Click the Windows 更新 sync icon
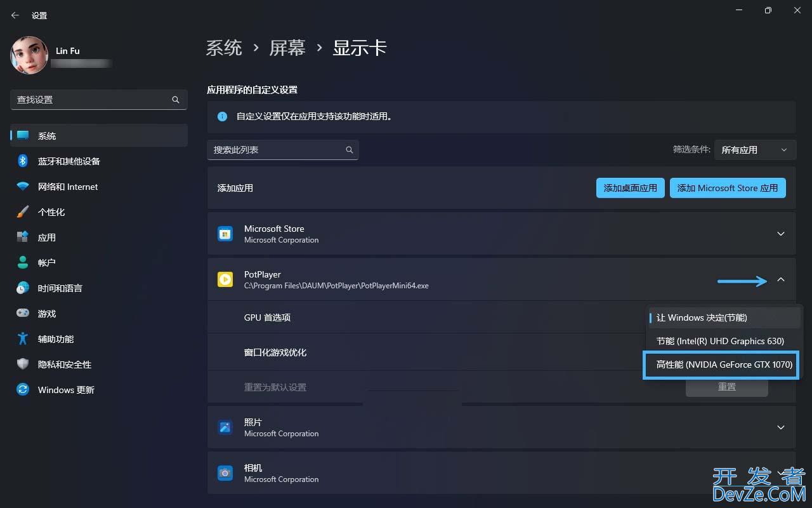812x508 pixels. pyautogui.click(x=23, y=390)
